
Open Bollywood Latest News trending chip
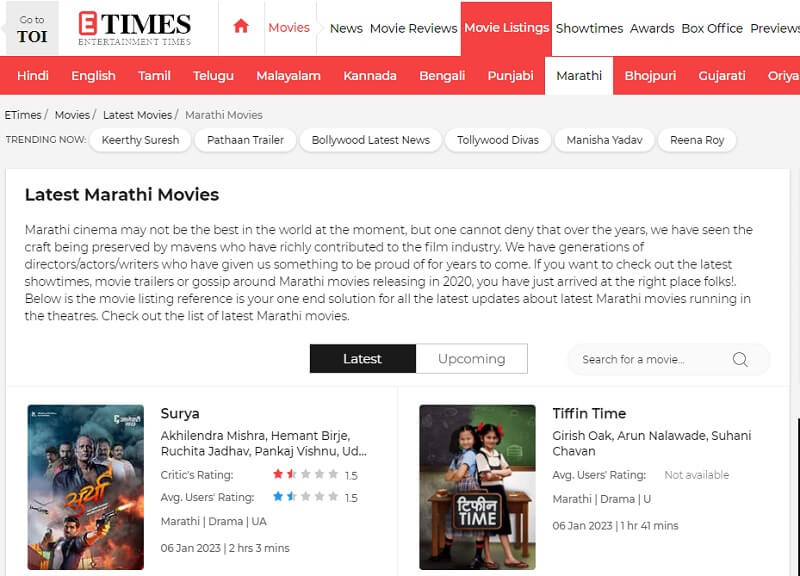[371, 140]
